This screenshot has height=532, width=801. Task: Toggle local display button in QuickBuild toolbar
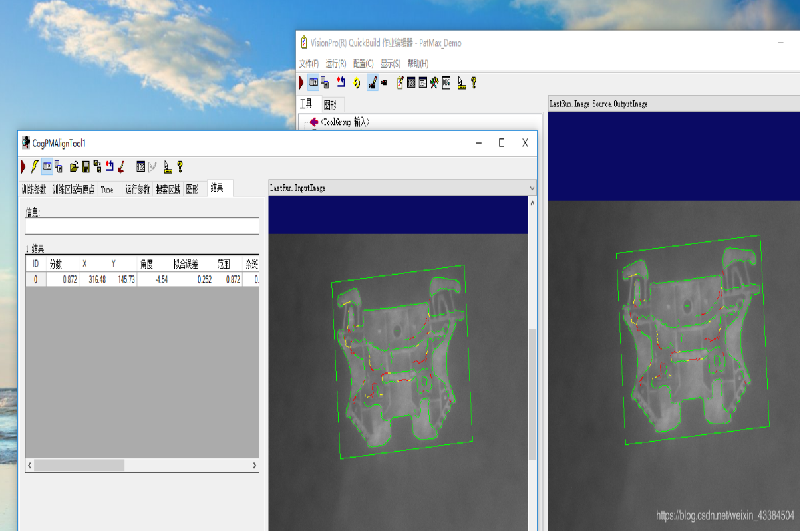pyautogui.click(x=313, y=82)
